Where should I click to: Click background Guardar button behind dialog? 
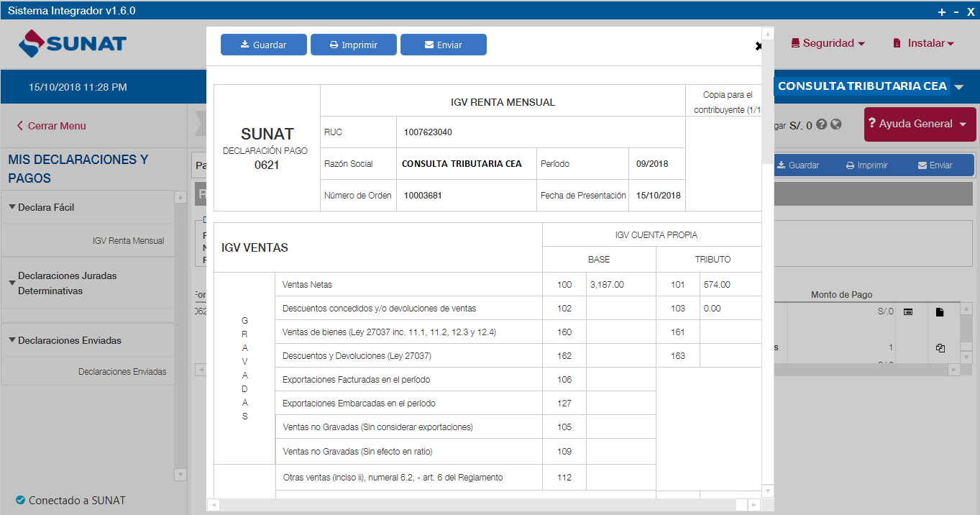[x=798, y=165]
